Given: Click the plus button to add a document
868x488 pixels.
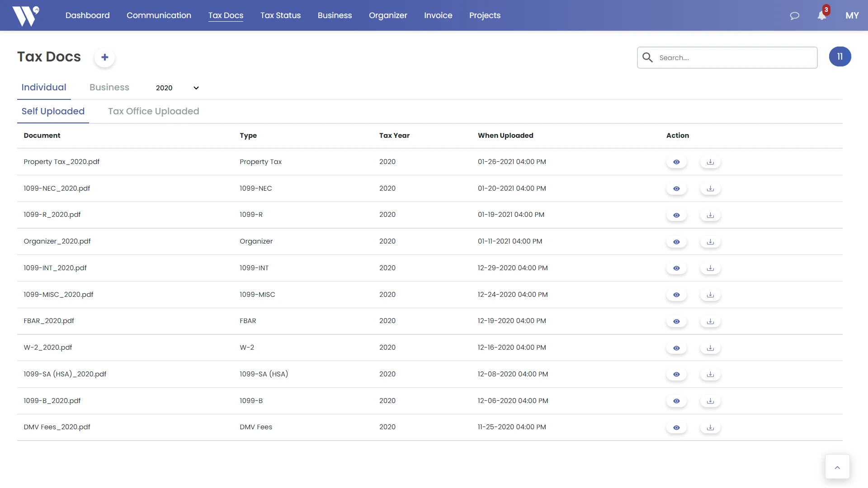Looking at the screenshot, I should click(104, 57).
